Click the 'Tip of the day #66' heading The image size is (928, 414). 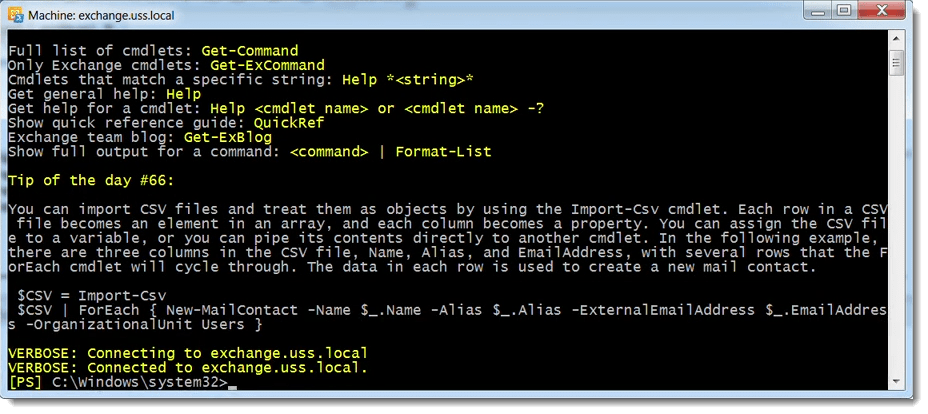[91, 180]
